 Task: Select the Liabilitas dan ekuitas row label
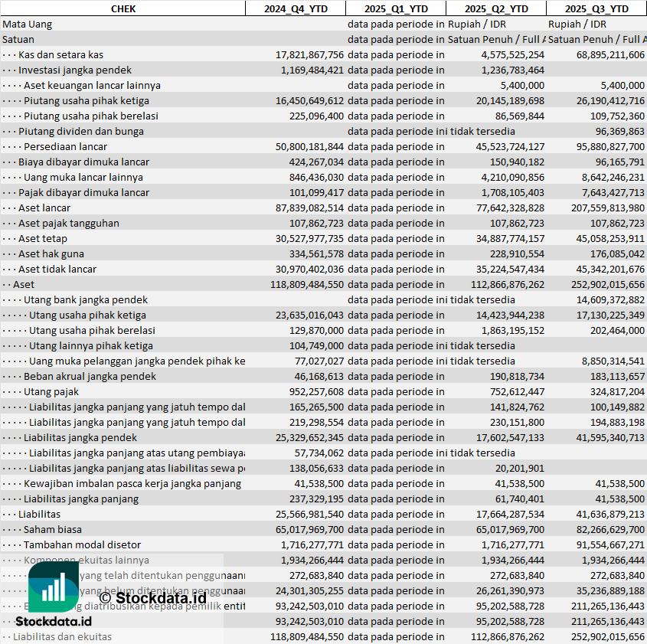[x=62, y=636]
